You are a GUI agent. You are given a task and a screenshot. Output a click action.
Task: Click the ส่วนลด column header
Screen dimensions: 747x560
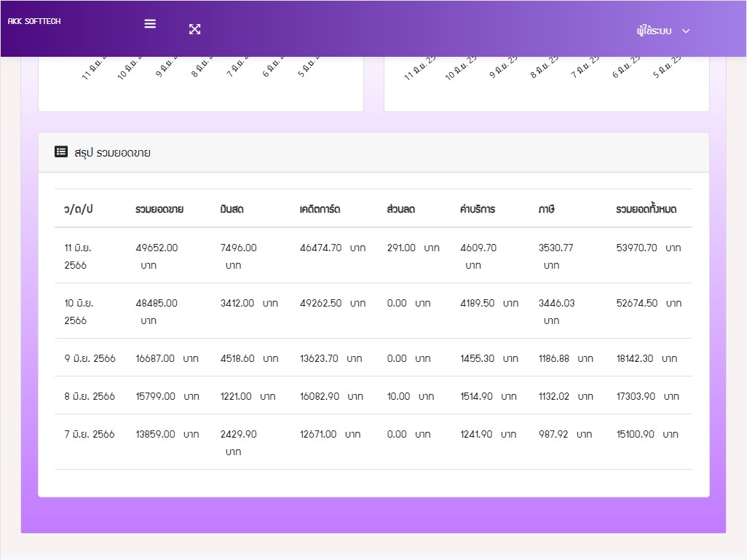[400, 209]
